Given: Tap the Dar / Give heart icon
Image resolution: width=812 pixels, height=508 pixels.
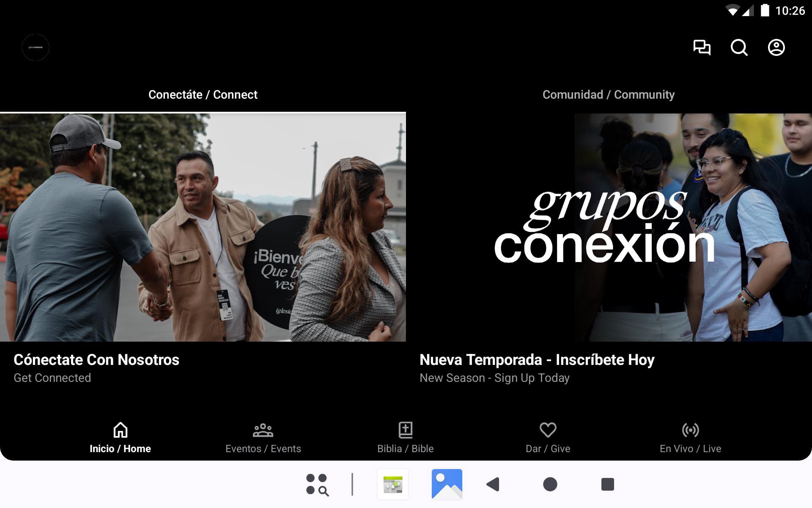Looking at the screenshot, I should click(x=548, y=430).
